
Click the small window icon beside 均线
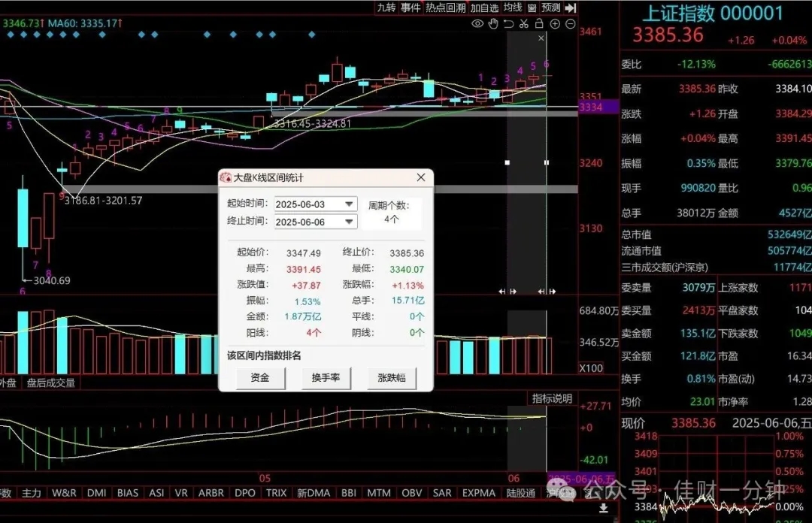point(532,8)
